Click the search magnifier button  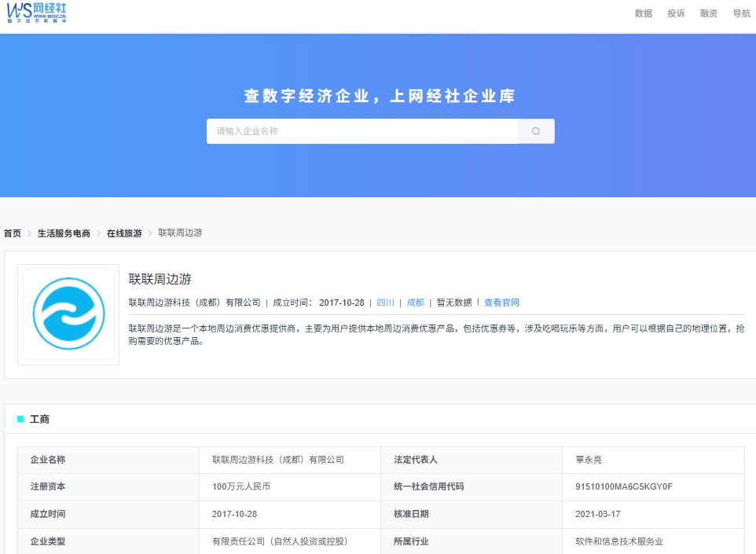[x=536, y=131]
